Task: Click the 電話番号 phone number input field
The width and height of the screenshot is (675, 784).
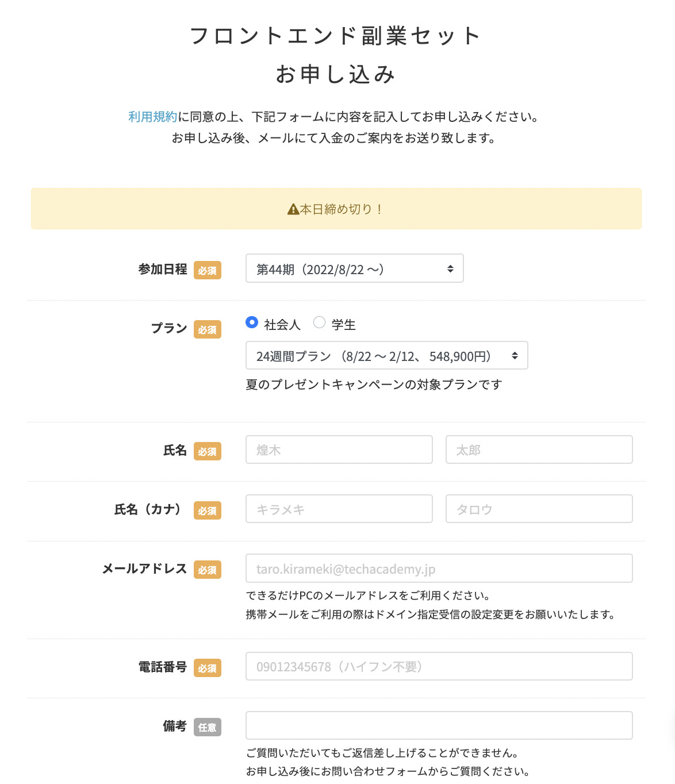Action: [439, 666]
